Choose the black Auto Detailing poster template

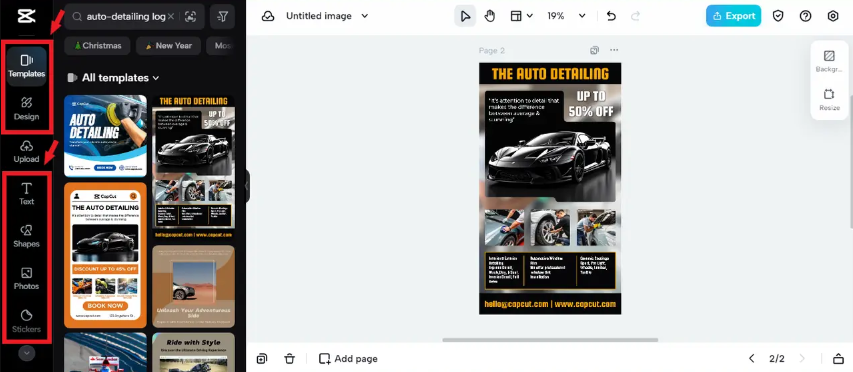tap(194, 168)
